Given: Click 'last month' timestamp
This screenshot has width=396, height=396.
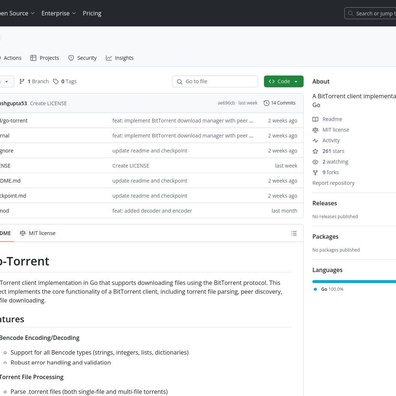Looking at the screenshot, I should point(284,211).
